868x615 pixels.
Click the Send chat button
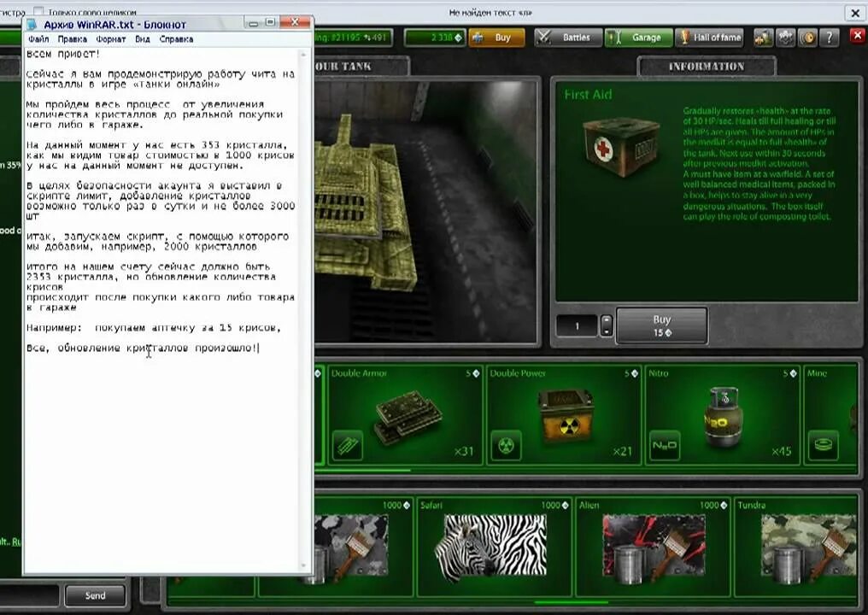coord(95,595)
